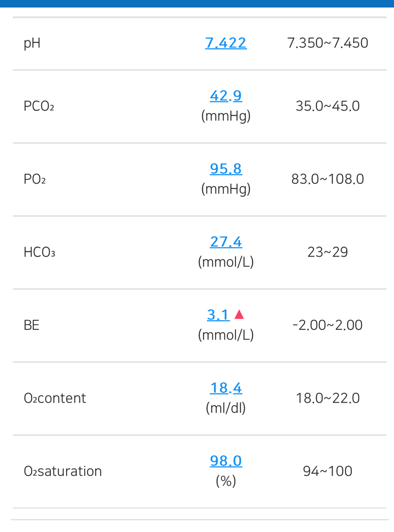Open the O₂saturation value 98.0 link

point(226,461)
